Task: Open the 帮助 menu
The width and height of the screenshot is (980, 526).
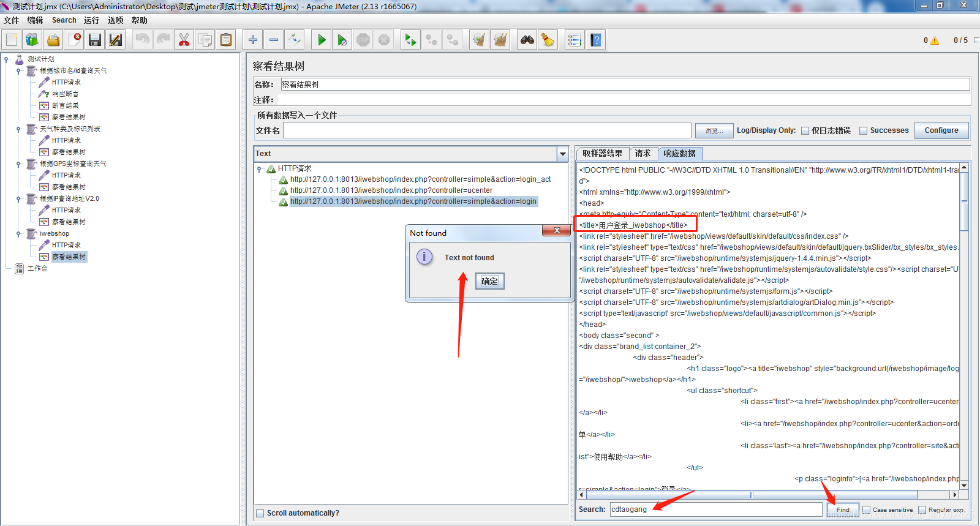Action: [x=140, y=20]
